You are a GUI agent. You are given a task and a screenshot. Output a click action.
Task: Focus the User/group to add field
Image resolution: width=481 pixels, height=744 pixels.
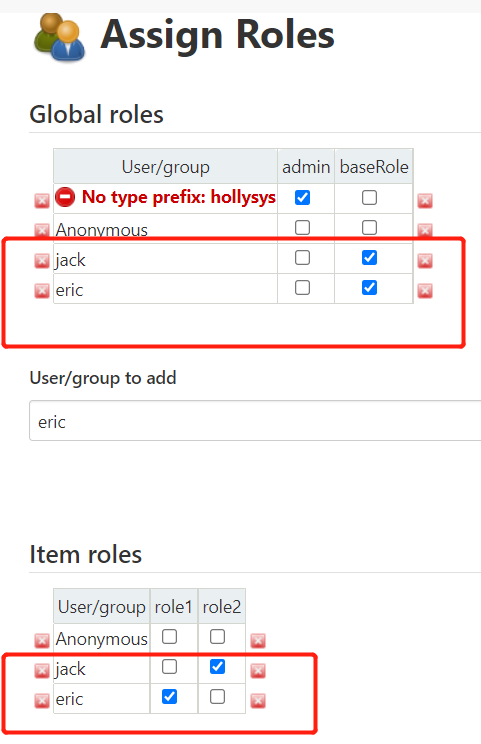[x=255, y=421]
